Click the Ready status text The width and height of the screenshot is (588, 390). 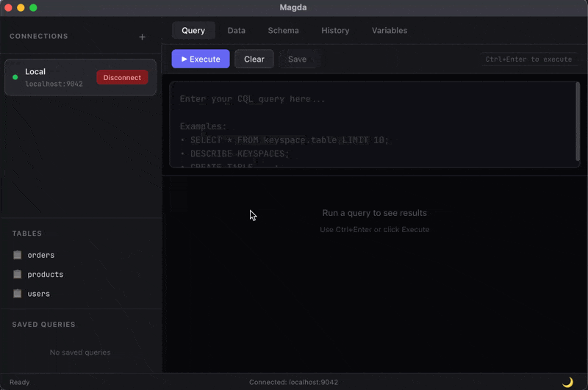point(20,382)
